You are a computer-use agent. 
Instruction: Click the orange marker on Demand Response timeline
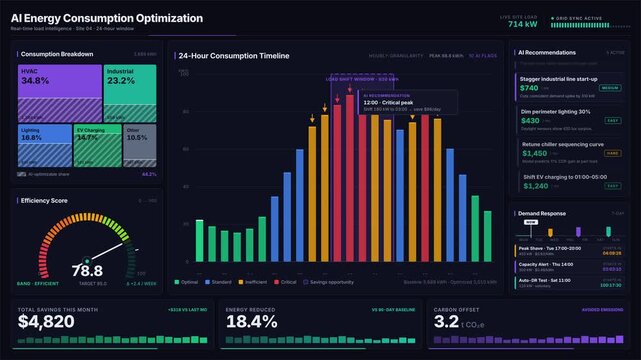pyautogui.click(x=550, y=233)
